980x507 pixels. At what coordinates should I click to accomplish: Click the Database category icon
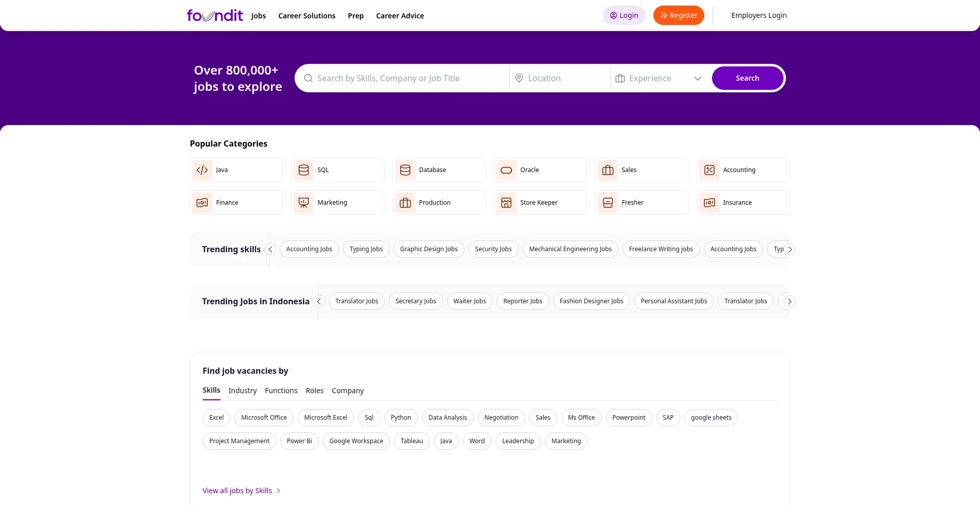(x=405, y=170)
